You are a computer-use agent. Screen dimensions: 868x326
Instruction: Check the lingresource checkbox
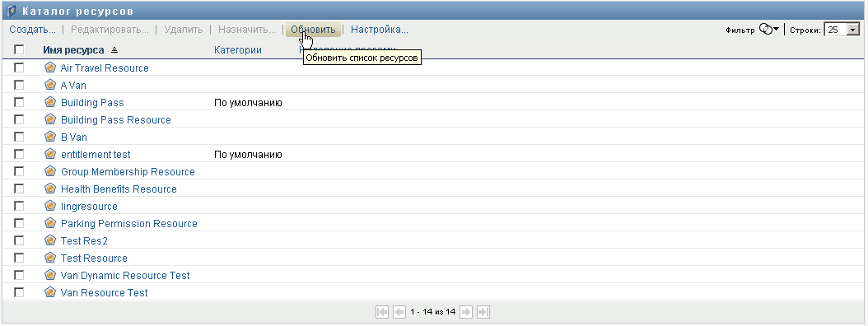(x=20, y=205)
